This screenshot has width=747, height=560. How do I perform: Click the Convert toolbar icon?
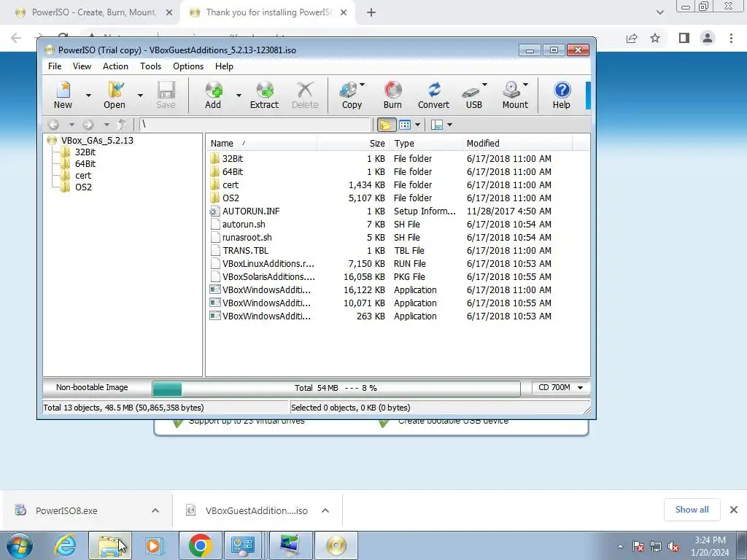pos(433,95)
